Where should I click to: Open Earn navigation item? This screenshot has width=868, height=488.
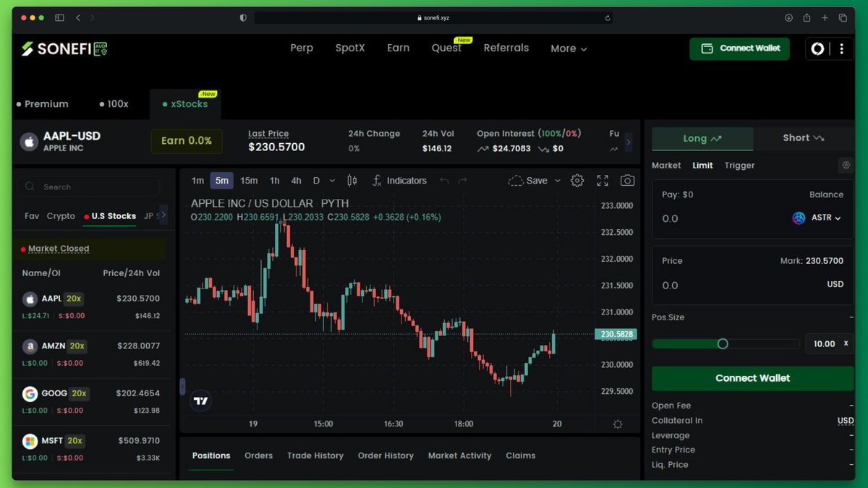click(398, 48)
